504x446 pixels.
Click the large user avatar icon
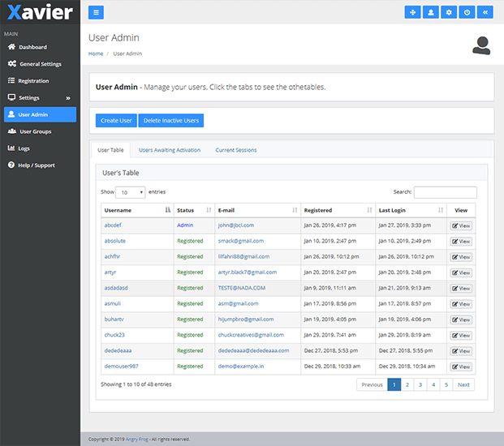(x=481, y=45)
